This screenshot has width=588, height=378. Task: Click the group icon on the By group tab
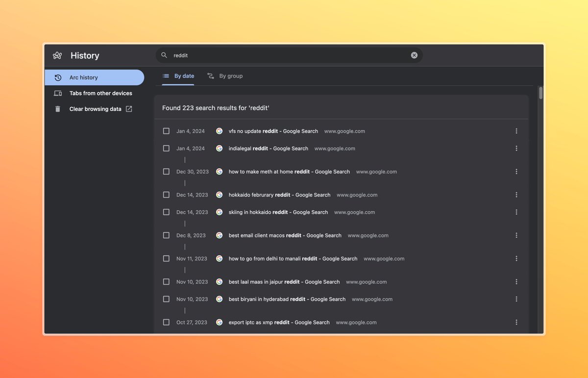coord(211,76)
